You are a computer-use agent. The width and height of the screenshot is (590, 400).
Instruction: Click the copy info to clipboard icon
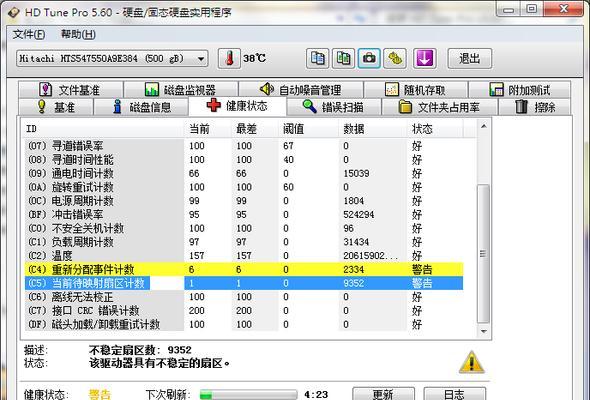pos(317,59)
